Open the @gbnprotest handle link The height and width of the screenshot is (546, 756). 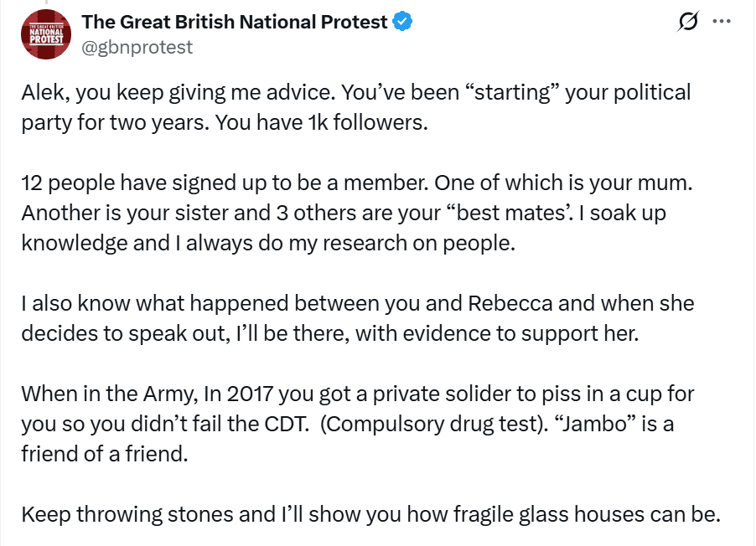coord(137,47)
